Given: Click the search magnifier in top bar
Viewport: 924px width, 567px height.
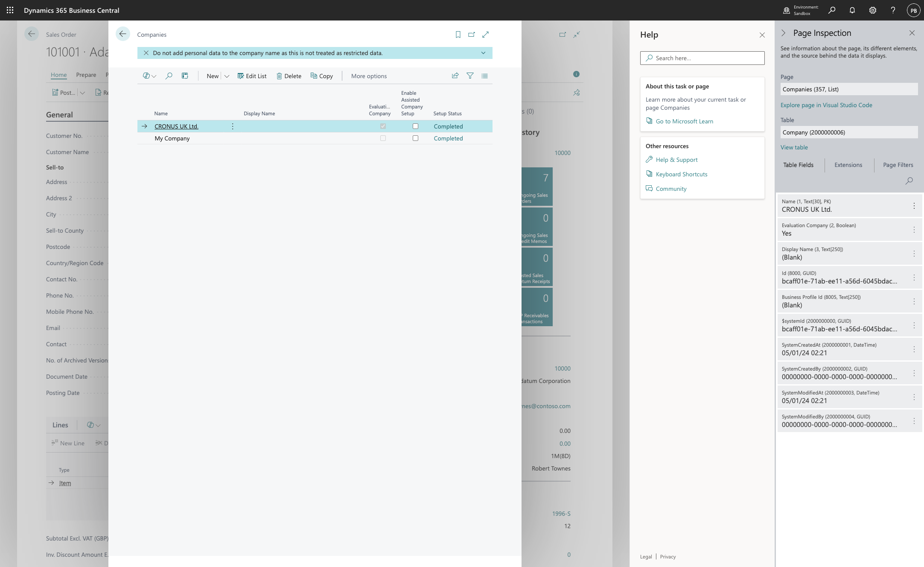Looking at the screenshot, I should point(832,10).
